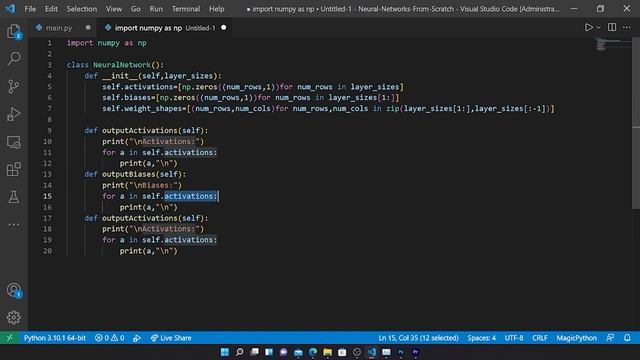Open errors and warnings problems indicator
The width and height of the screenshot is (640, 360).
(109, 338)
